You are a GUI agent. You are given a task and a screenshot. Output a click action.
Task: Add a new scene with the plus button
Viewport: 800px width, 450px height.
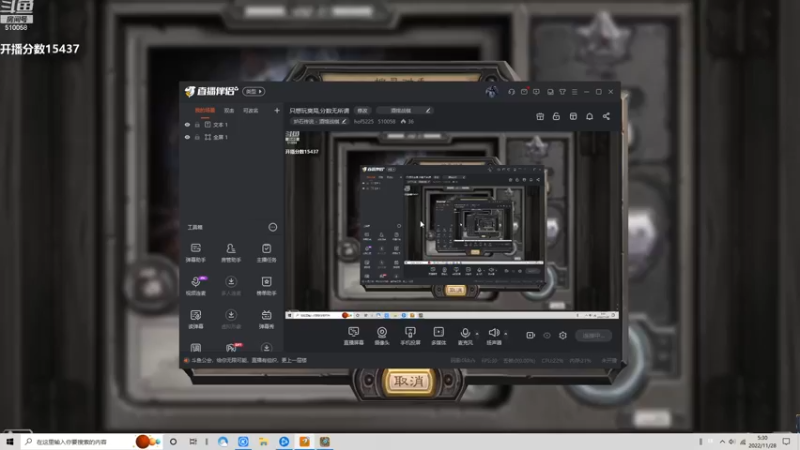coord(277,110)
